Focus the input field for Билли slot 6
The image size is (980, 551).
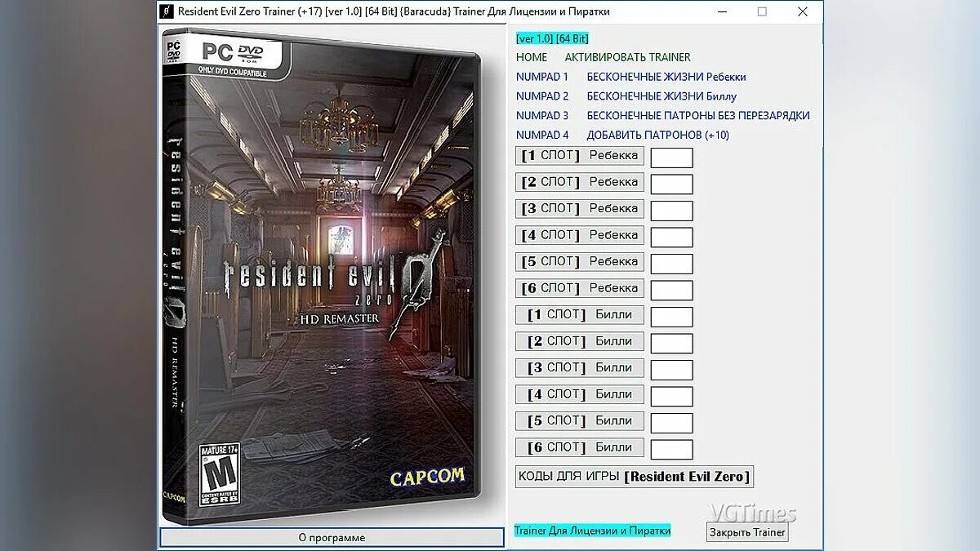[x=672, y=450]
